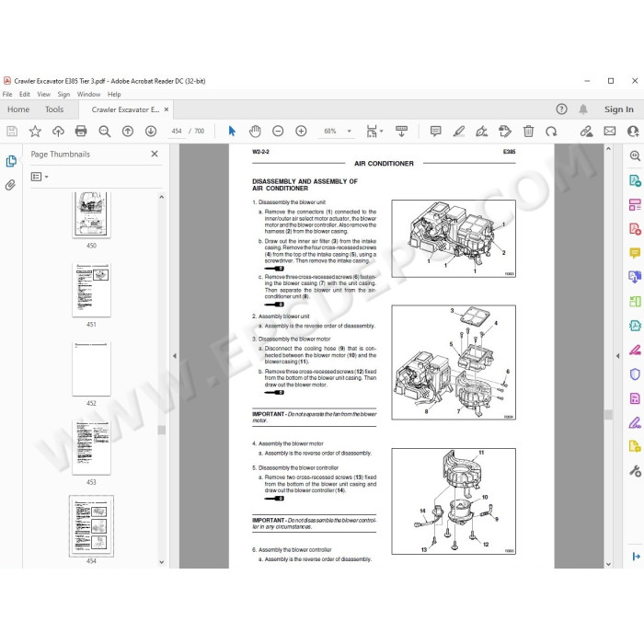Zoom in with plus button
Viewport: 644px width, 644px height.
click(x=301, y=132)
